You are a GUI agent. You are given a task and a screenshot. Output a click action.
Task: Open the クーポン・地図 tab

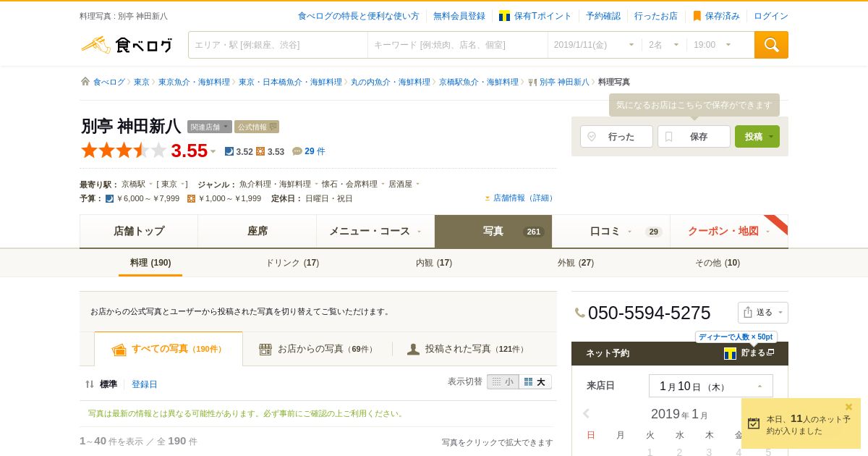point(729,231)
